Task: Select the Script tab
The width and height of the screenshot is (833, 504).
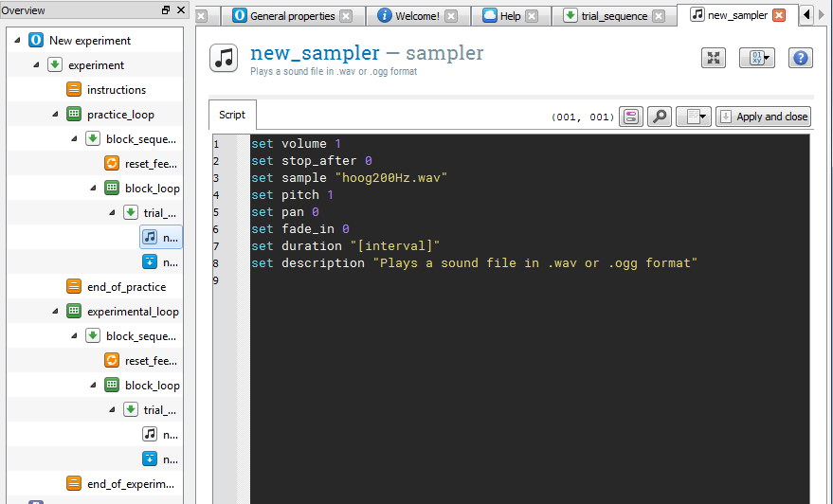Action: click(232, 115)
